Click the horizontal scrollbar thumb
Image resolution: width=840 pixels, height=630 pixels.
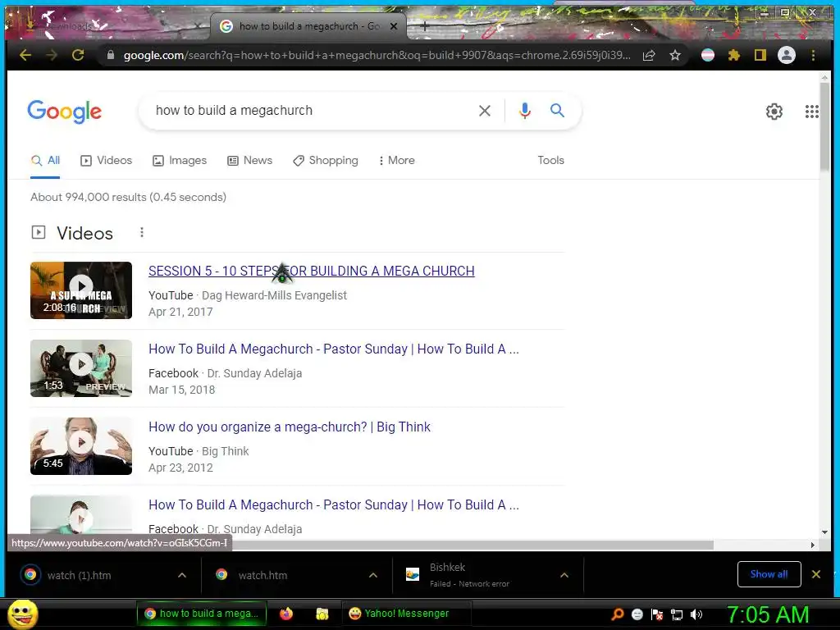point(472,545)
